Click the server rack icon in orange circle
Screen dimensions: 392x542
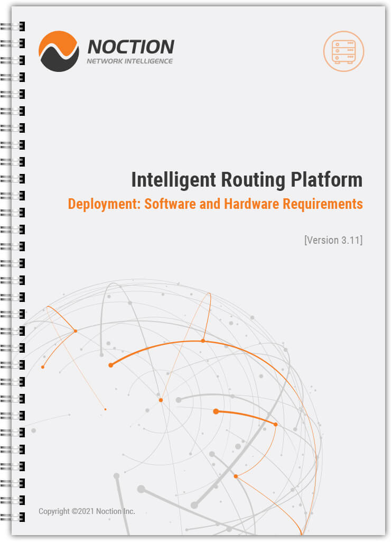click(x=343, y=51)
